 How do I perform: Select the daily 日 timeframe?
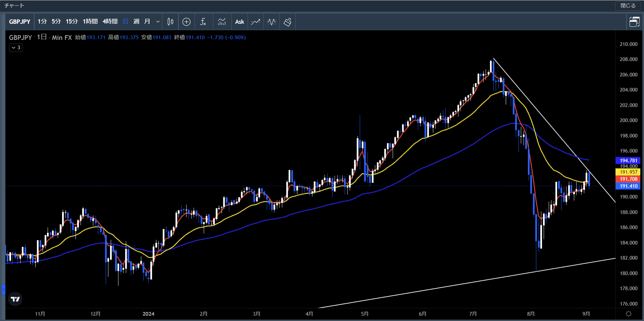[125, 21]
